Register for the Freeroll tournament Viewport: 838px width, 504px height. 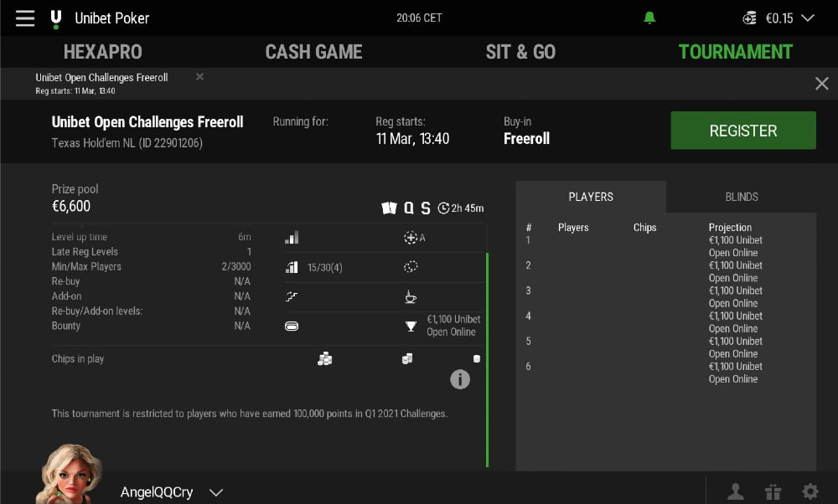(x=742, y=131)
